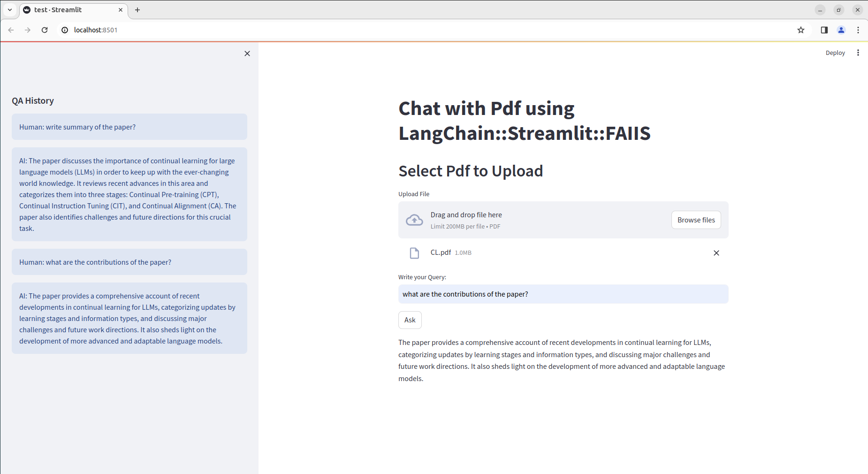Image resolution: width=868 pixels, height=474 pixels.
Task: Click the answer paragraph below the Ask button
Action: coord(562,360)
